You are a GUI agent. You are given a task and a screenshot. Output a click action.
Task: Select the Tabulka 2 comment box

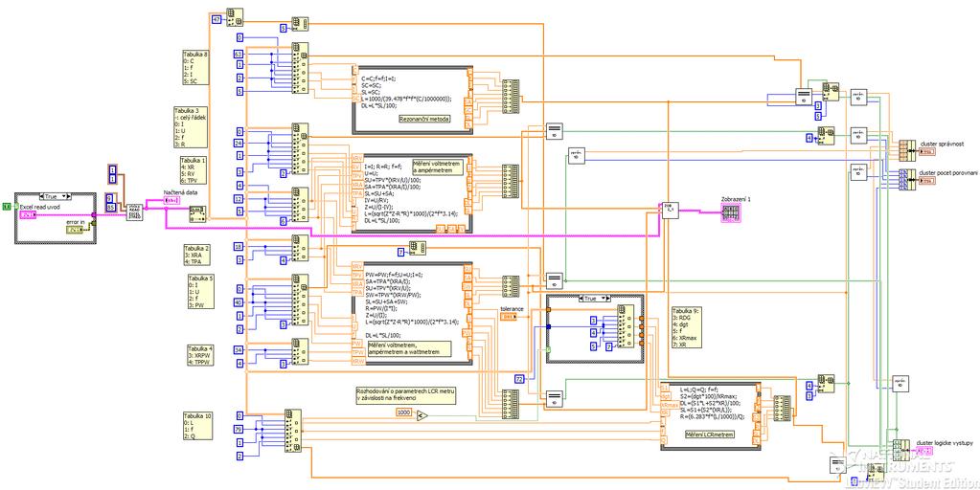195,256
